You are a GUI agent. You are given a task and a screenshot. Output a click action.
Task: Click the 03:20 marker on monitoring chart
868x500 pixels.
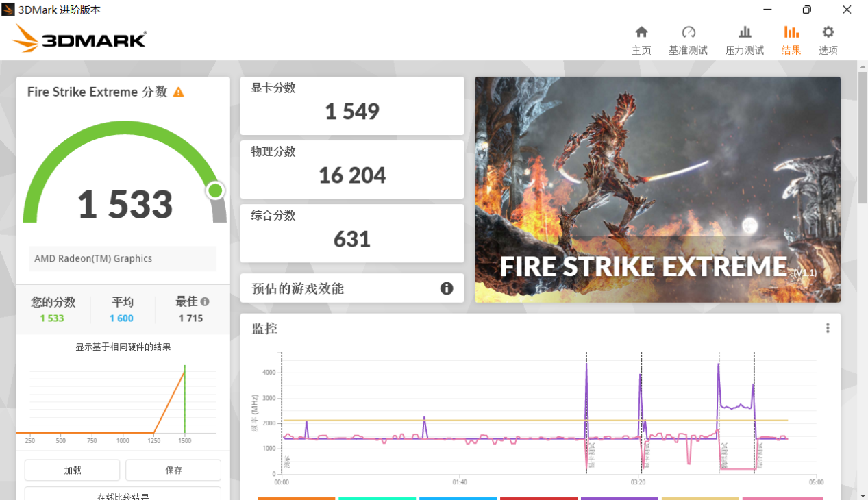(638, 482)
